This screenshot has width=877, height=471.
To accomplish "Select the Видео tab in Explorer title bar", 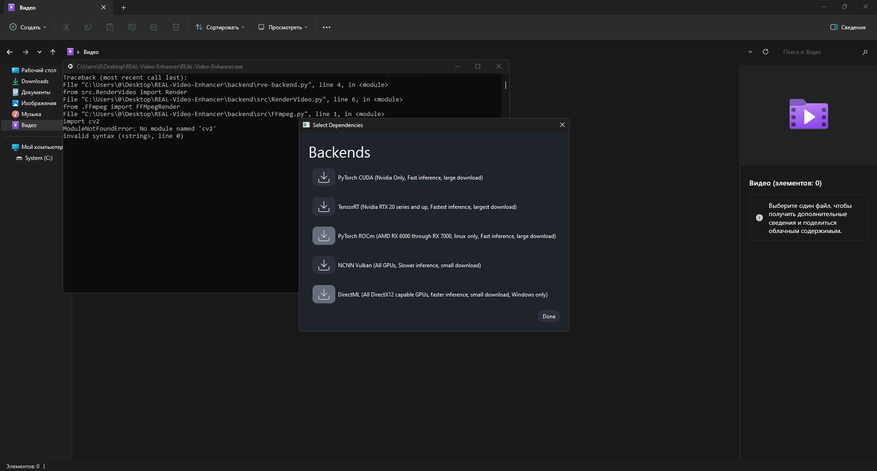I will [x=56, y=8].
